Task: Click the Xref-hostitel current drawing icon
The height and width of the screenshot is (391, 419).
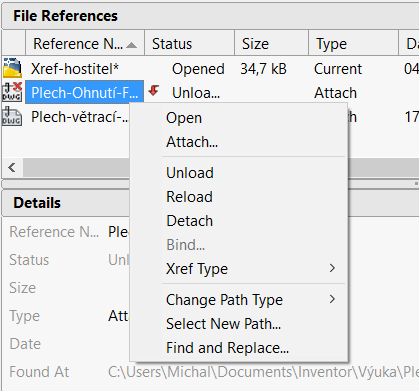Action: [x=13, y=68]
